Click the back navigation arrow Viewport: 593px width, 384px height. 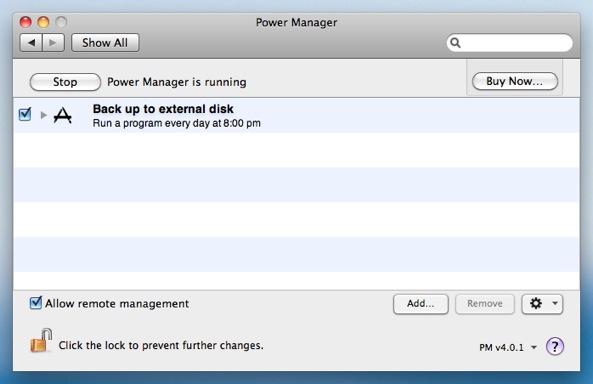pos(31,43)
